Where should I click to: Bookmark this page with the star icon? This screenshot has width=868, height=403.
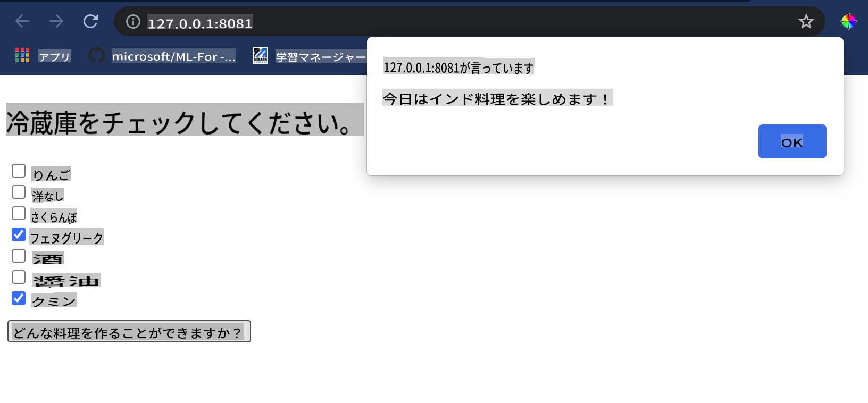806,22
